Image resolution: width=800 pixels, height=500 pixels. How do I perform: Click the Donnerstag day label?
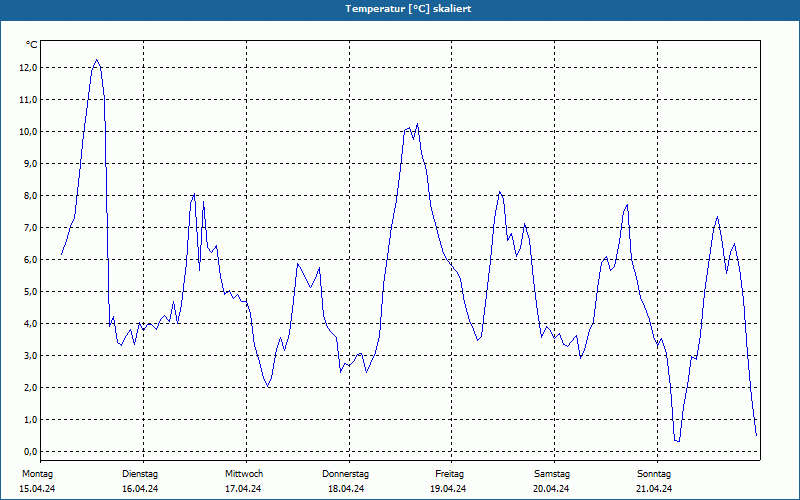point(345,474)
